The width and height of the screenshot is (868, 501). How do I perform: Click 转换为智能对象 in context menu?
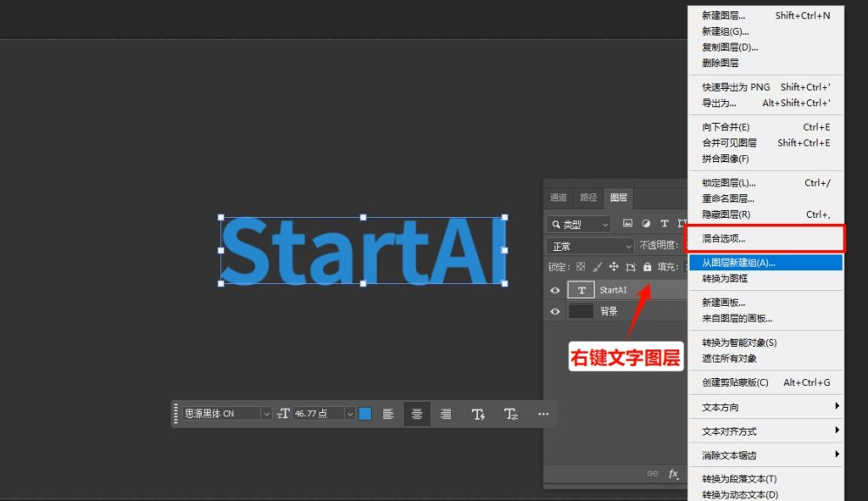coord(739,342)
